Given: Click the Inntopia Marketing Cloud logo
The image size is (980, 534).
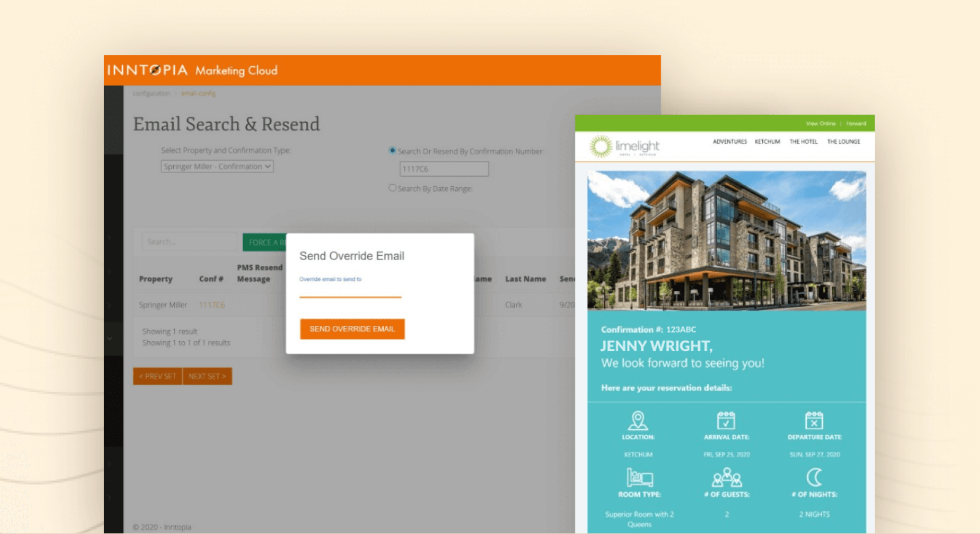Looking at the screenshot, I should [x=192, y=70].
